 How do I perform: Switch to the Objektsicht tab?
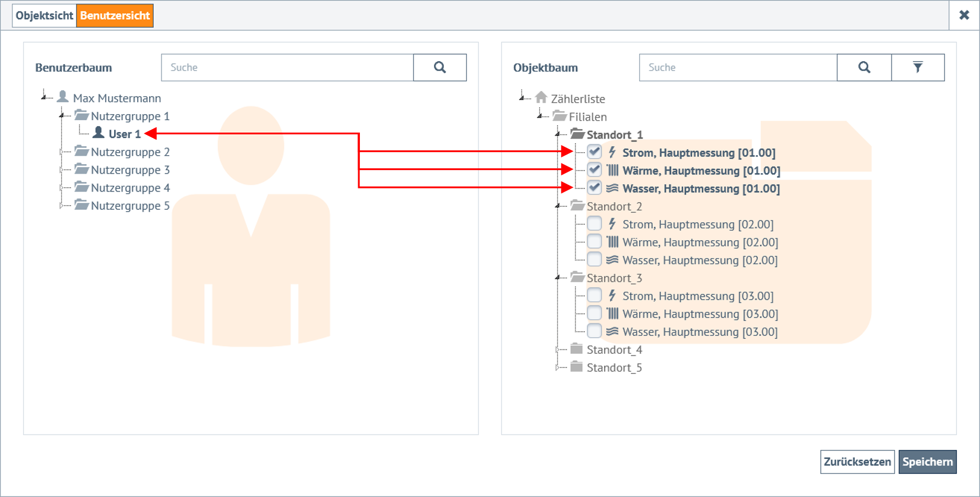(45, 15)
